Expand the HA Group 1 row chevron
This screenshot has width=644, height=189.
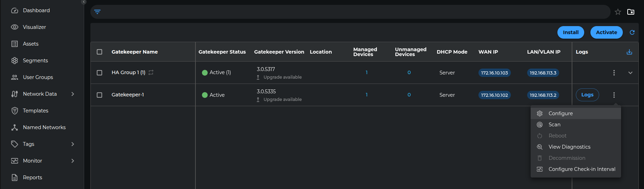tap(630, 73)
